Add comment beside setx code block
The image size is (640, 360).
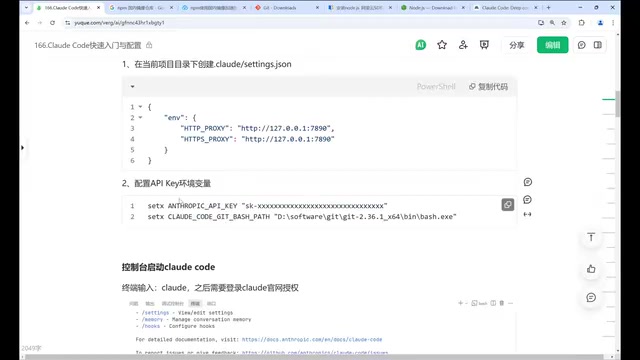click(x=527, y=200)
